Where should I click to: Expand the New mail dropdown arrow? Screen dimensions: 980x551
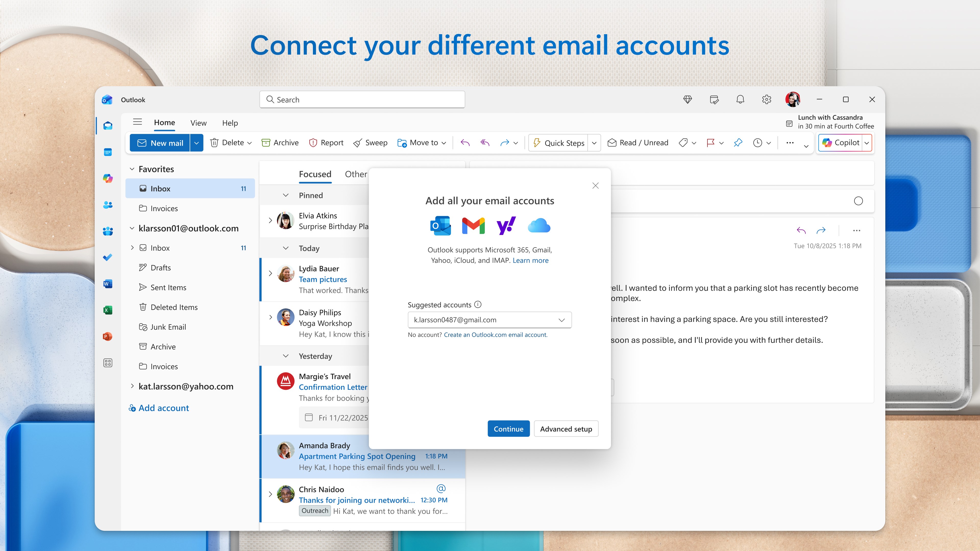tap(196, 143)
